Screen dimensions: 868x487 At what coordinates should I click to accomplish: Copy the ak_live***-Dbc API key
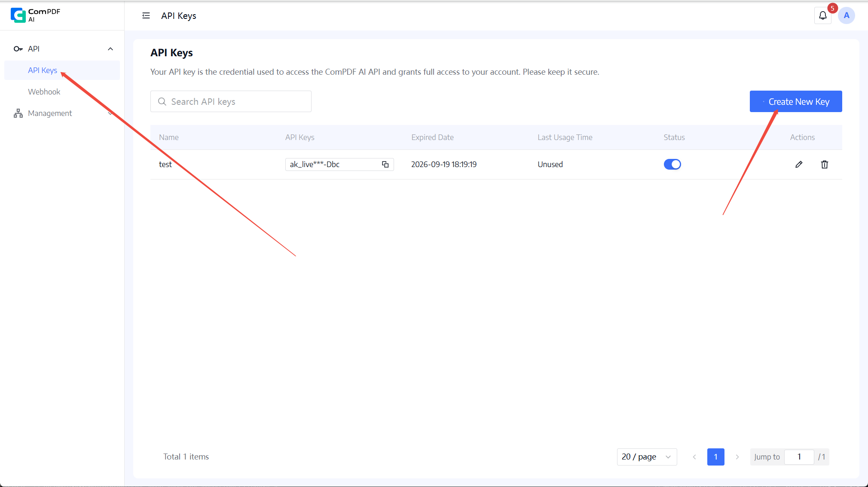pos(385,164)
